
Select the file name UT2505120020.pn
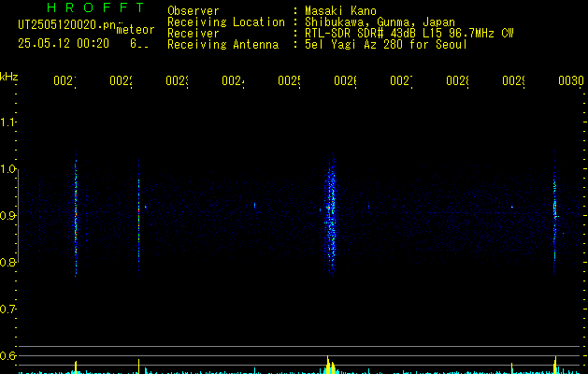tap(67, 25)
